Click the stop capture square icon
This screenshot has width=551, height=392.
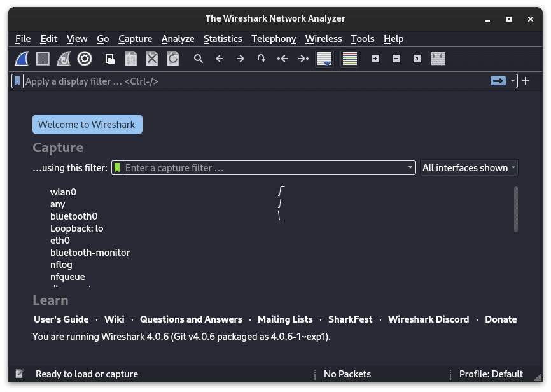click(43, 59)
